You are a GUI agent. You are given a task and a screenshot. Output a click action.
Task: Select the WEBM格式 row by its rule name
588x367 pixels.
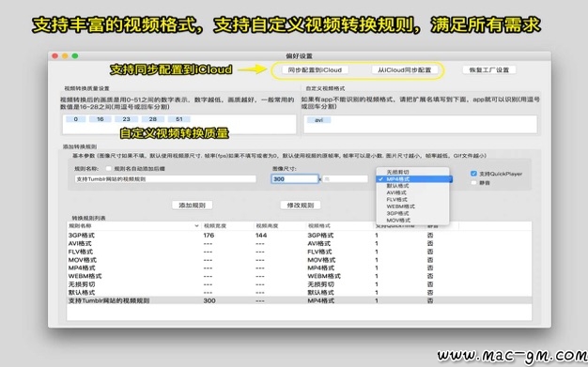(x=85, y=276)
